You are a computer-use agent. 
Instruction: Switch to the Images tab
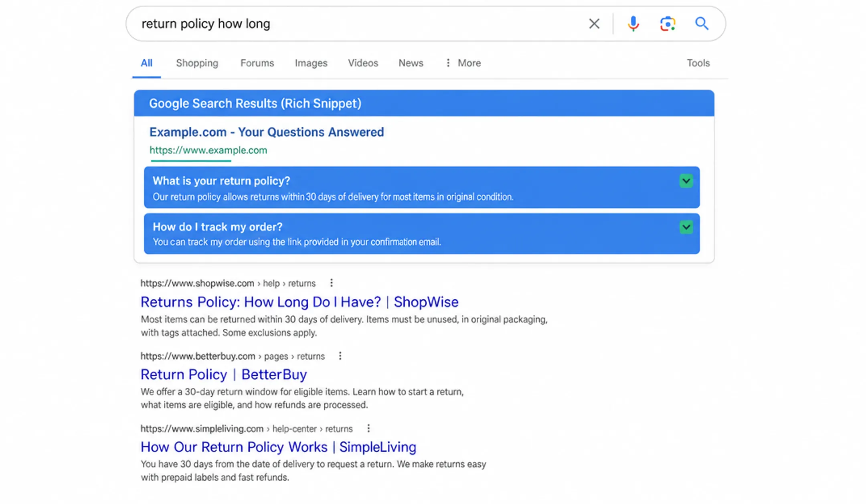(x=311, y=63)
